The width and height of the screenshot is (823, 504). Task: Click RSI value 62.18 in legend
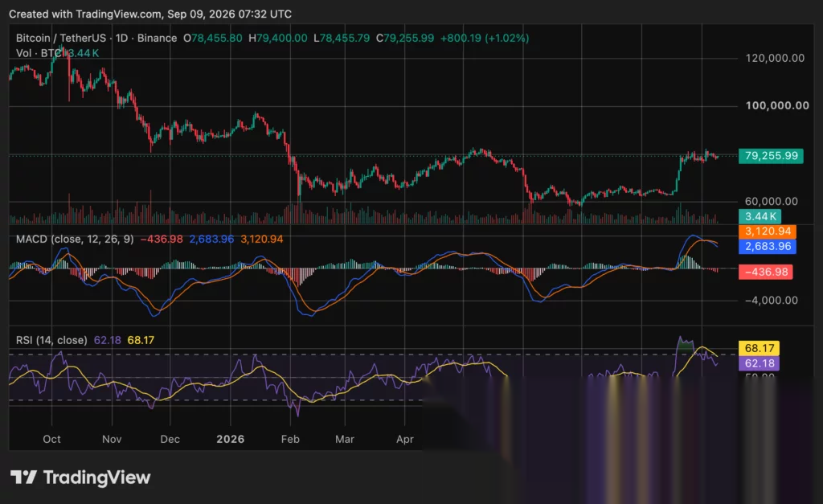click(107, 340)
